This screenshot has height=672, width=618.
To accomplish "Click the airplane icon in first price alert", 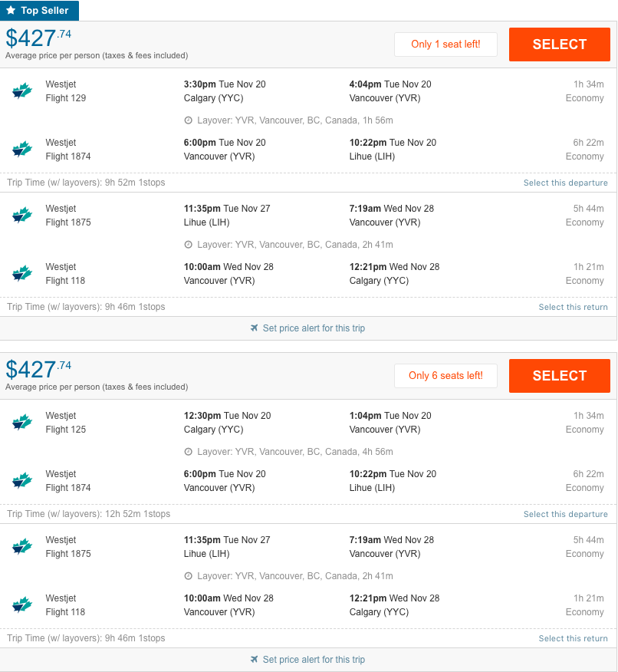I will point(254,328).
